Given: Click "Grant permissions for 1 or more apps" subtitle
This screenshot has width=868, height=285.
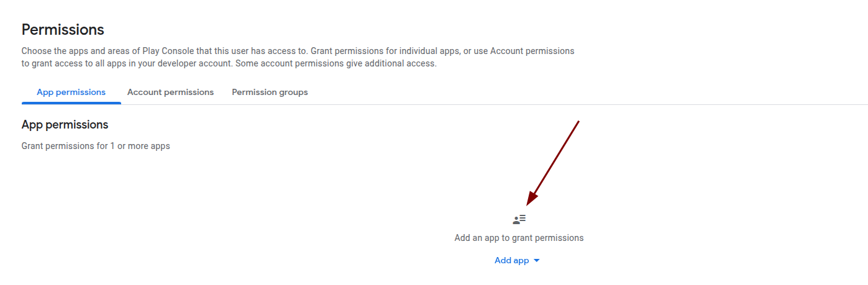Looking at the screenshot, I should 96,146.
